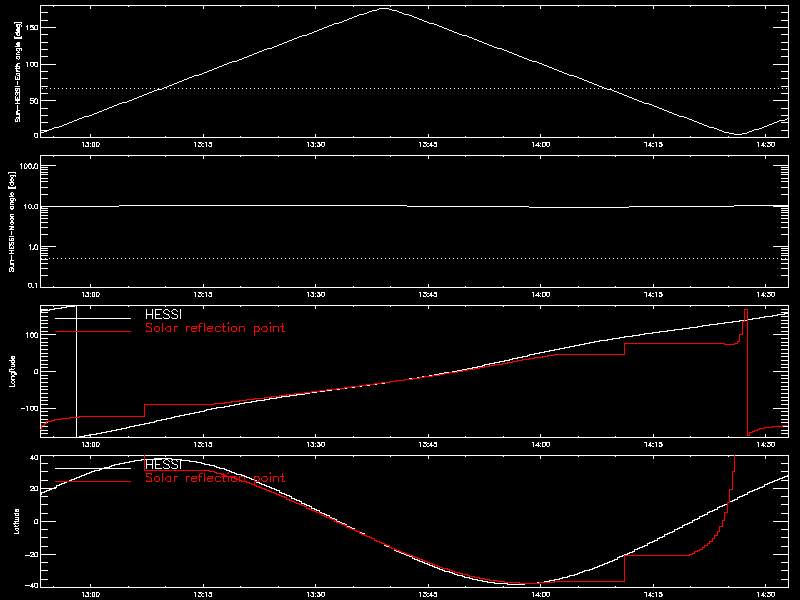
Task: Click the 13:15 time label under Latitude plot
Action: click(203, 595)
